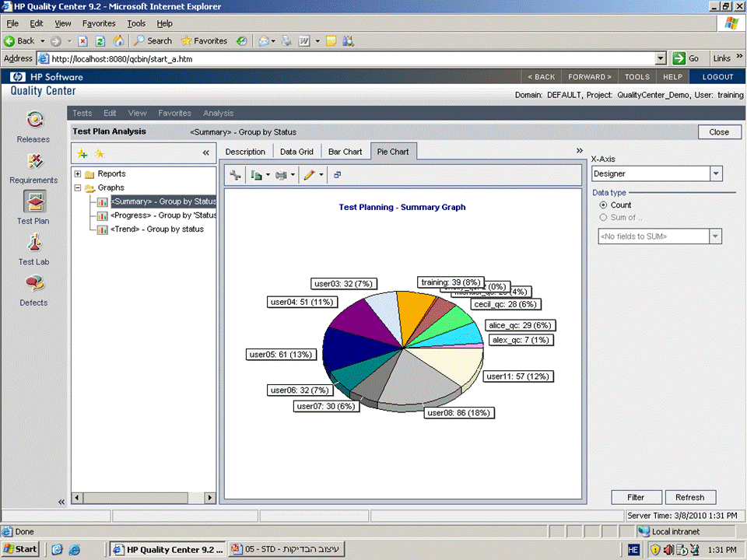Click the browser Print icon
The width and height of the screenshot is (747, 560).
click(x=286, y=41)
